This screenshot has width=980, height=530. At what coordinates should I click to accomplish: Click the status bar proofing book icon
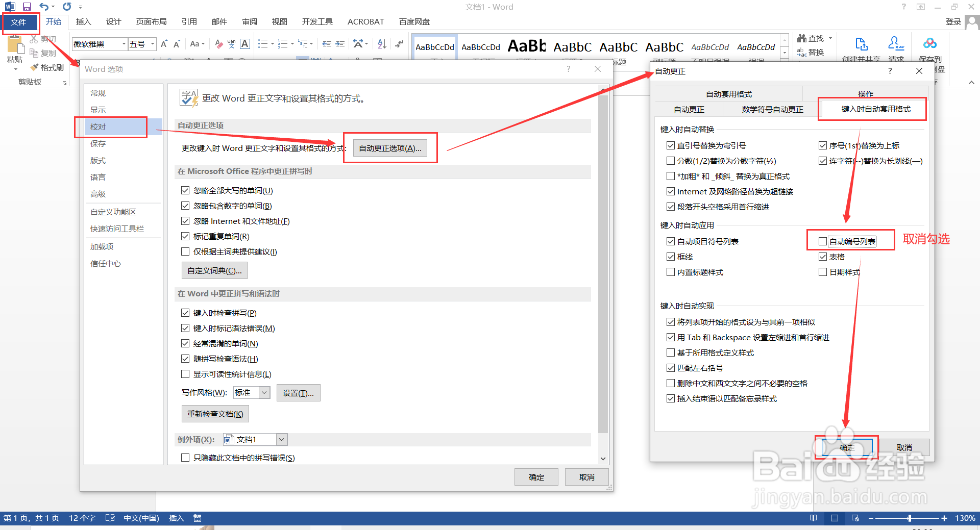[110, 518]
